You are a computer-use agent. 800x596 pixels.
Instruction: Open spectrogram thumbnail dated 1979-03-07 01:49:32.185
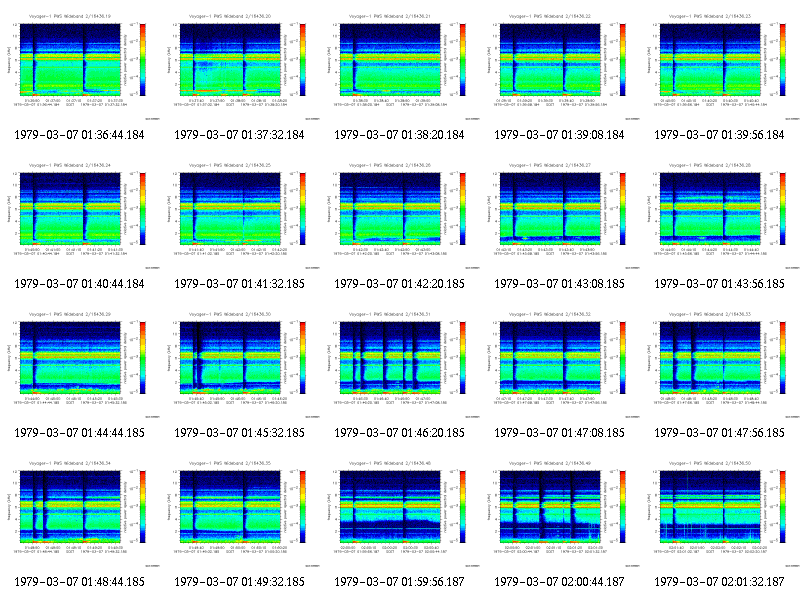(240, 513)
